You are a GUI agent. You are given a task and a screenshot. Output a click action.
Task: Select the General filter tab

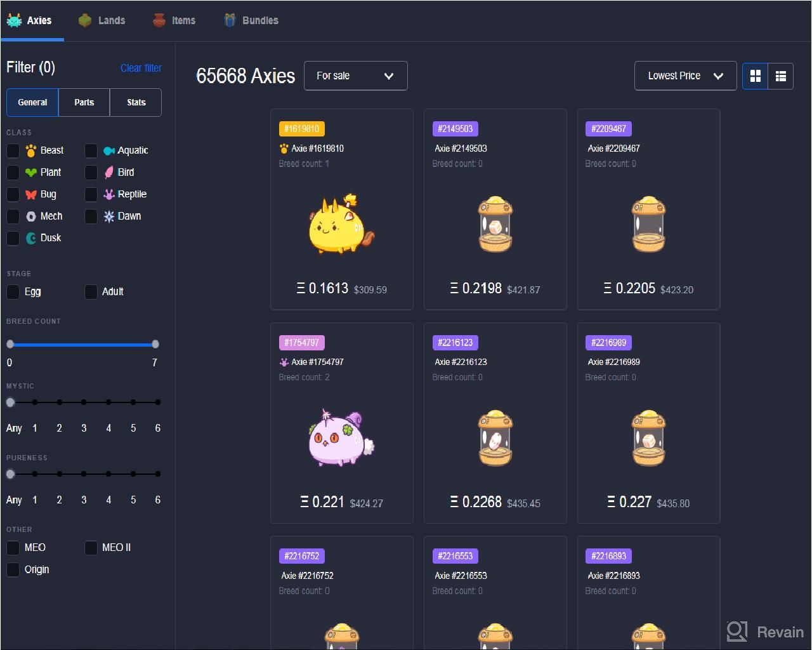pos(32,102)
